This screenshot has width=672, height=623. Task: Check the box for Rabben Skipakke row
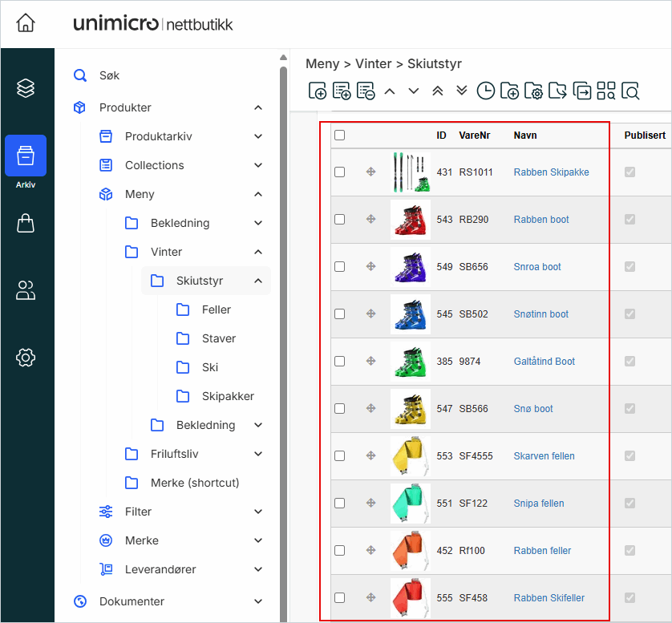pos(340,172)
